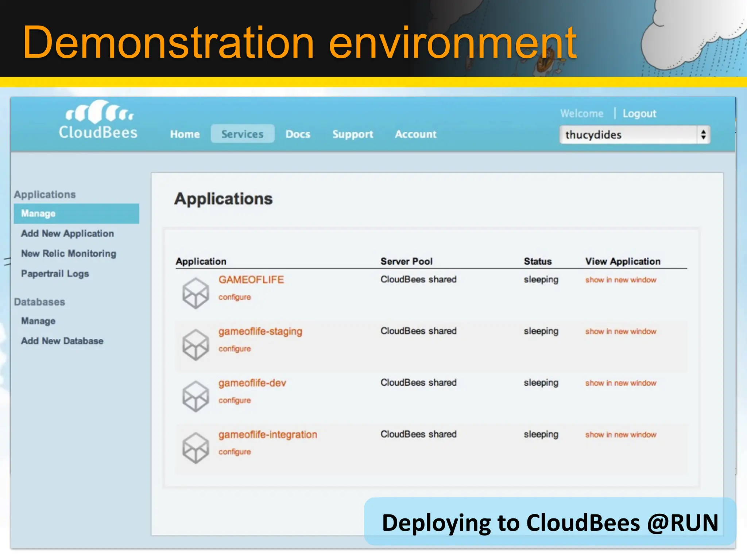The width and height of the screenshot is (747, 560).
Task: Click gameoflife-integration's sleeping status
Action: coord(541,435)
